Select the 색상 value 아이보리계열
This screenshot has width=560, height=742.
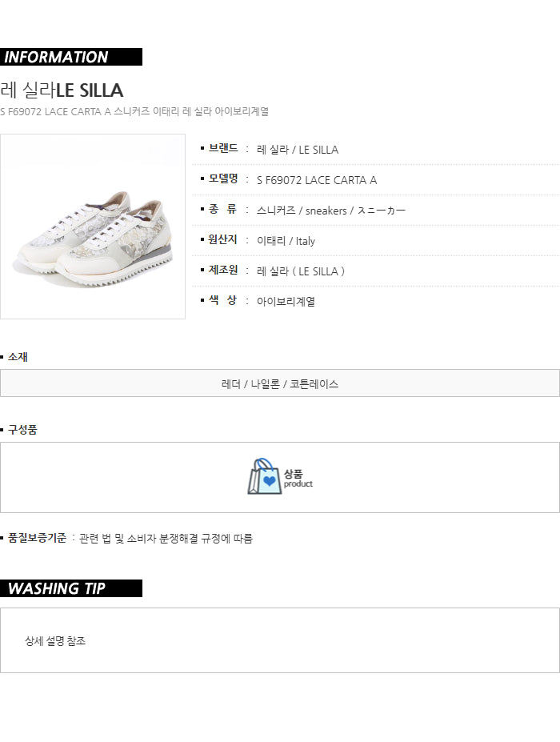pyautogui.click(x=286, y=302)
